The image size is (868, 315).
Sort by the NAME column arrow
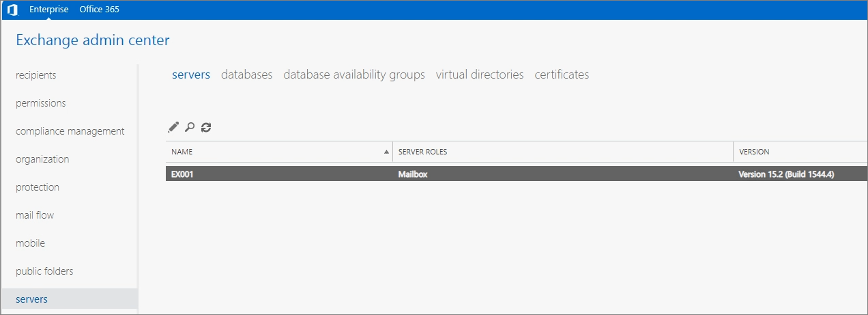pos(387,152)
